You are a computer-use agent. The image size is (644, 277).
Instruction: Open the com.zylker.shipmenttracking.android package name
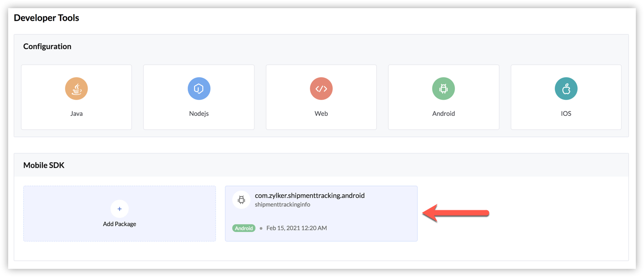click(x=310, y=196)
